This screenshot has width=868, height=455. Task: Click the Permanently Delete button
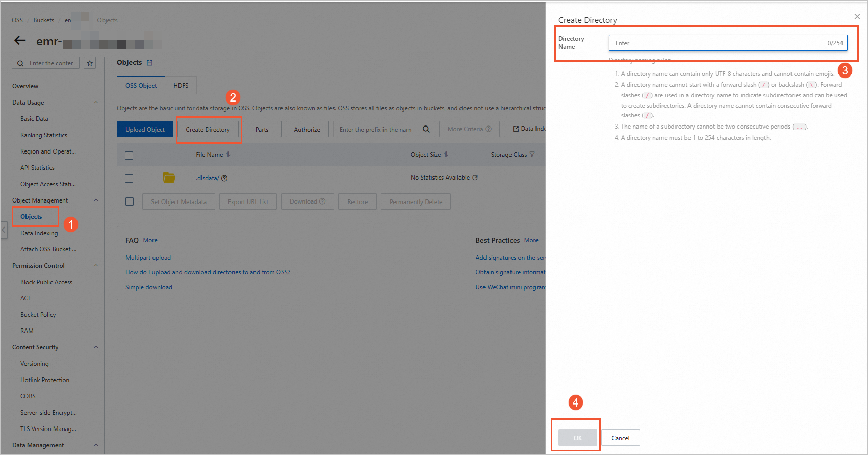click(416, 201)
